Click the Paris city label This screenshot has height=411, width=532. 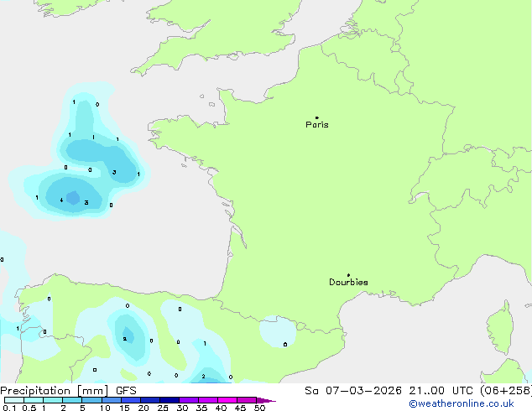tap(317, 125)
